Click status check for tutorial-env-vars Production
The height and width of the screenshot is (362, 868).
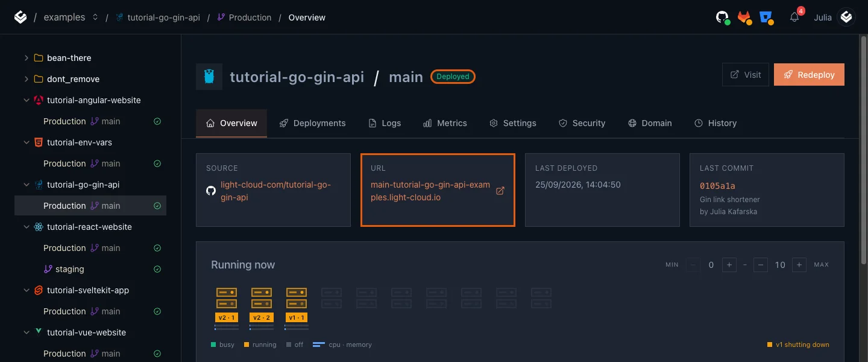(157, 164)
